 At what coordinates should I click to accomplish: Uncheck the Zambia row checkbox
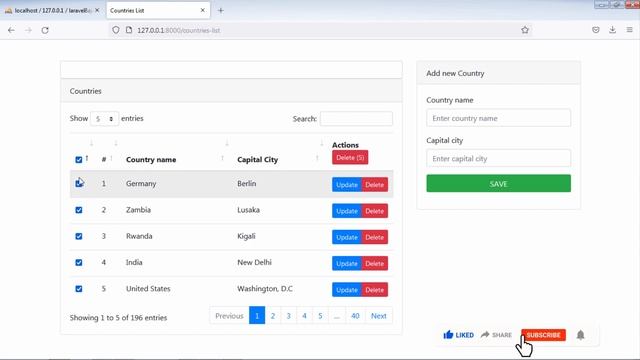click(x=79, y=210)
